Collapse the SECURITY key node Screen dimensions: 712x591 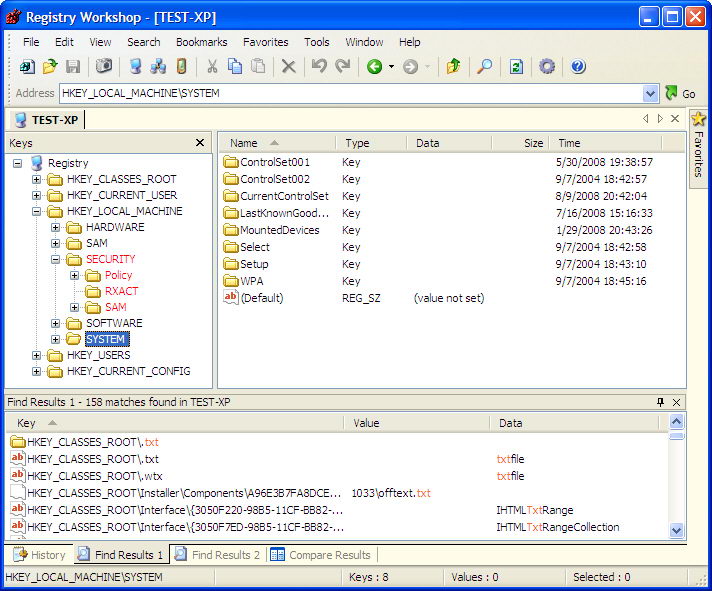click(56, 260)
